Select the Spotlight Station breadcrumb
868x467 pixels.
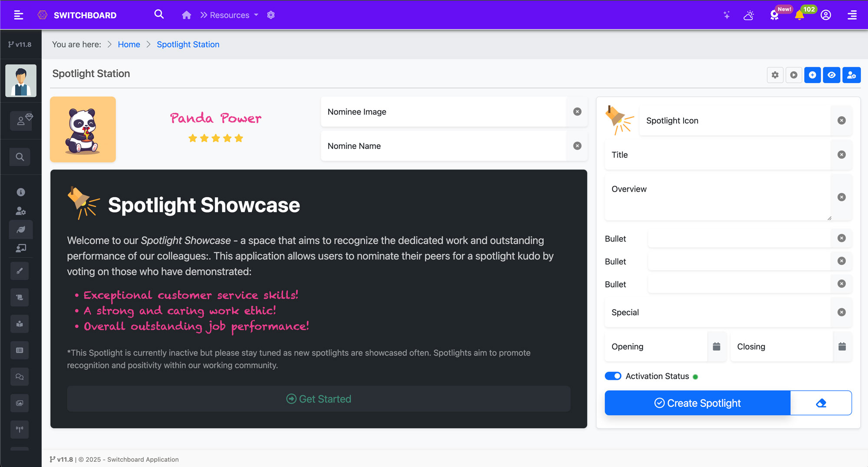(188, 44)
